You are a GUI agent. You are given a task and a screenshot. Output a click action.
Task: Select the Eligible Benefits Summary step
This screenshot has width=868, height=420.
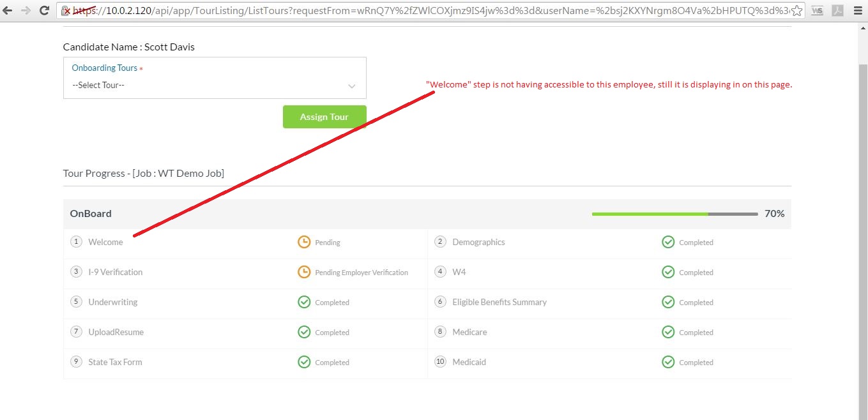[x=499, y=302]
